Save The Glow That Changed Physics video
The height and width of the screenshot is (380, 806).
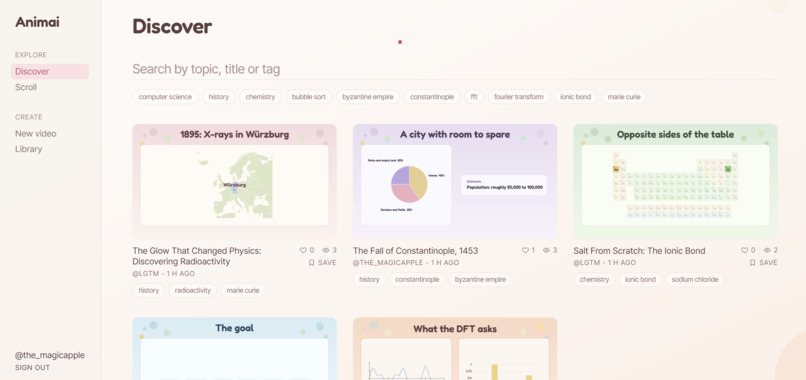(322, 263)
